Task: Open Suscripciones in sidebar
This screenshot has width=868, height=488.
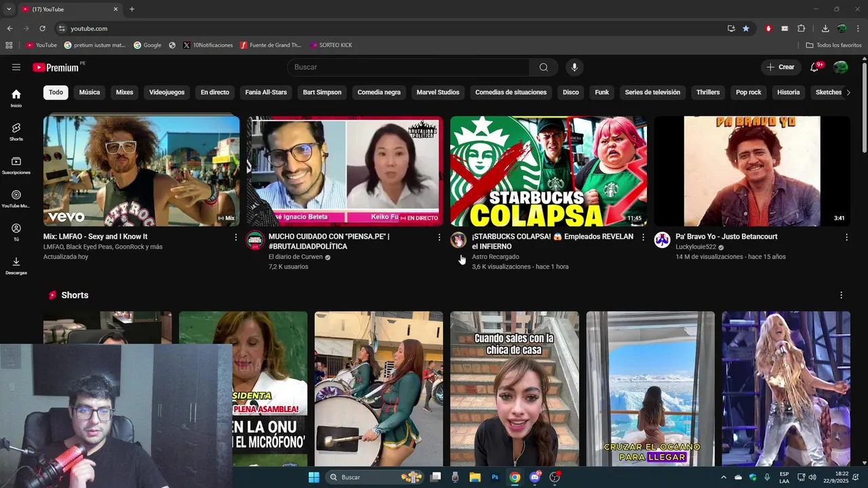Action: click(x=16, y=165)
